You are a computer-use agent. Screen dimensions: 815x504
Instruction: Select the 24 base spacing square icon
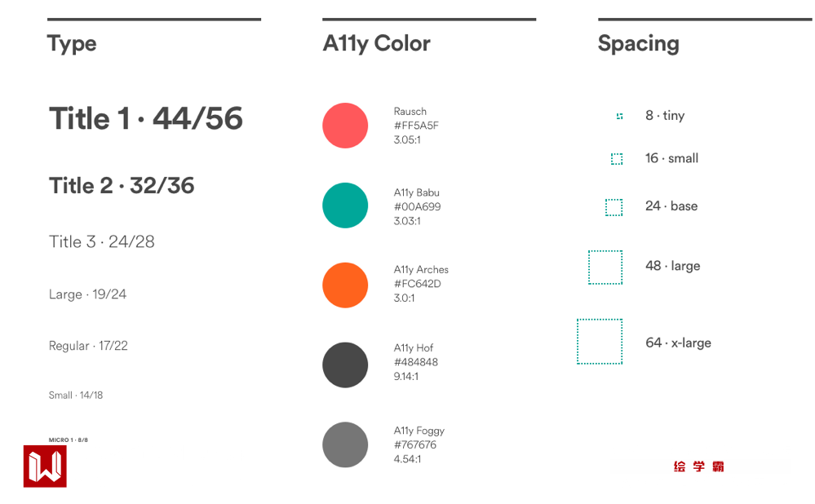[613, 207]
